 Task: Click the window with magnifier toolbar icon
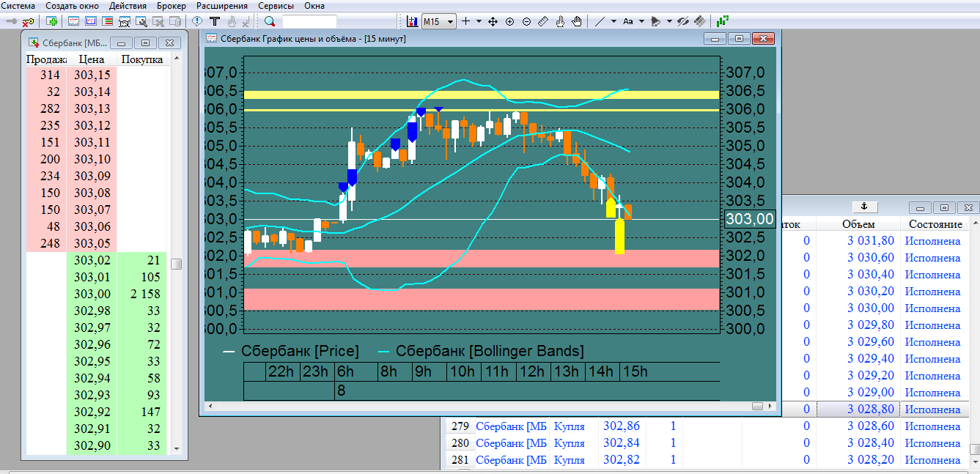pos(141,22)
